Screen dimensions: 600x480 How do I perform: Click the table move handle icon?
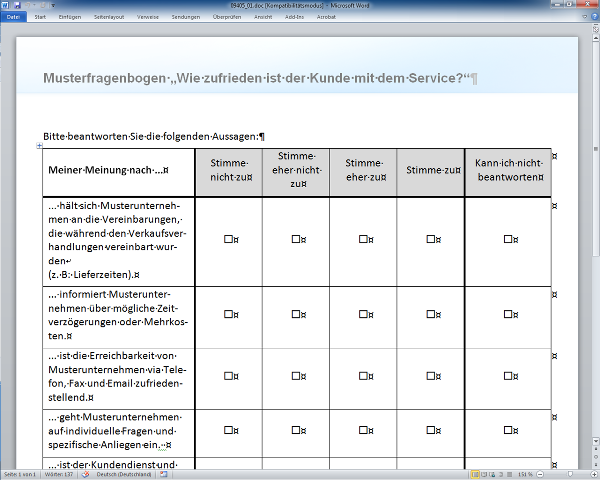coord(40,146)
